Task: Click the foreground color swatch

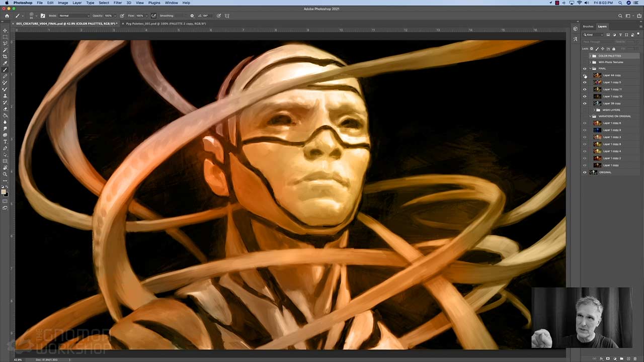Action: [x=4, y=192]
